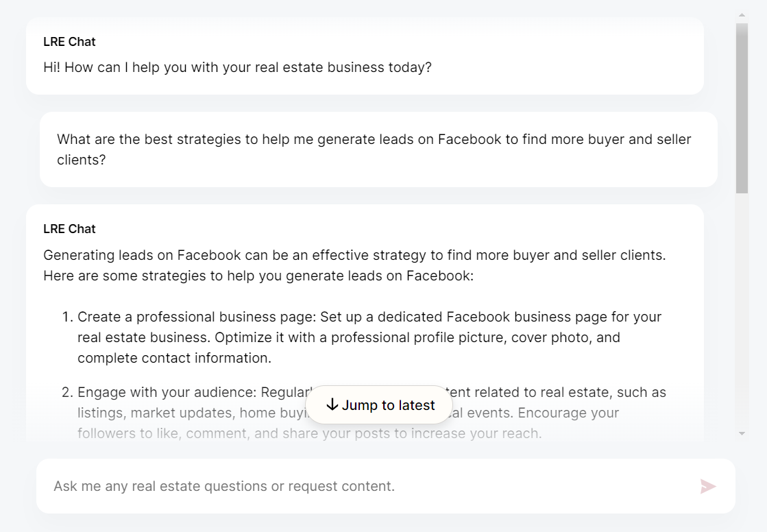Focus the real estate question input field
767x532 pixels.
pyautogui.click(x=370, y=486)
